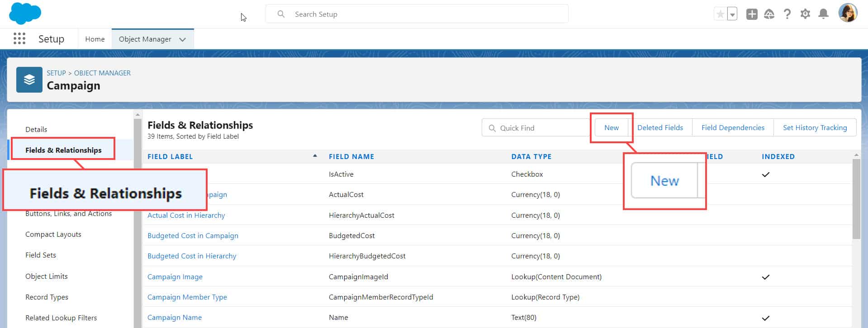Open the Notifications bell icon
Image resolution: width=868 pixels, height=328 pixels.
[x=824, y=14]
